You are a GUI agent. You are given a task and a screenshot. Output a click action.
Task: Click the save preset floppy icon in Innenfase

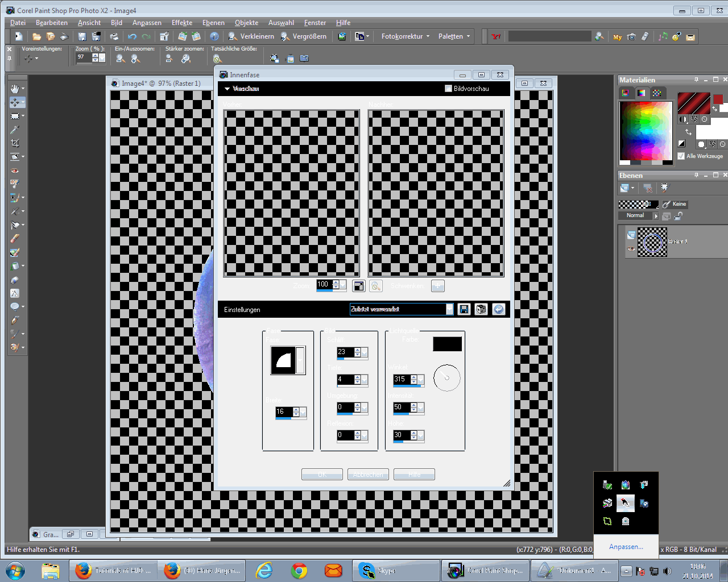pos(464,309)
